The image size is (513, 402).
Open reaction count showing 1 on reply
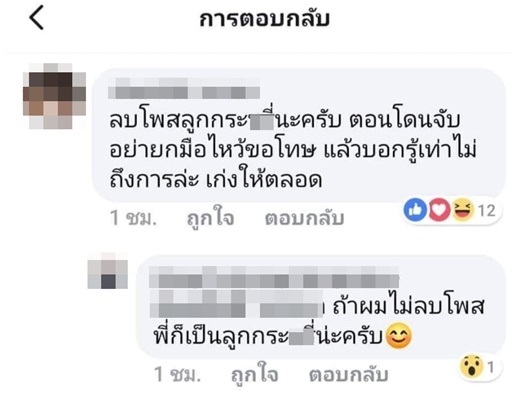(490, 368)
